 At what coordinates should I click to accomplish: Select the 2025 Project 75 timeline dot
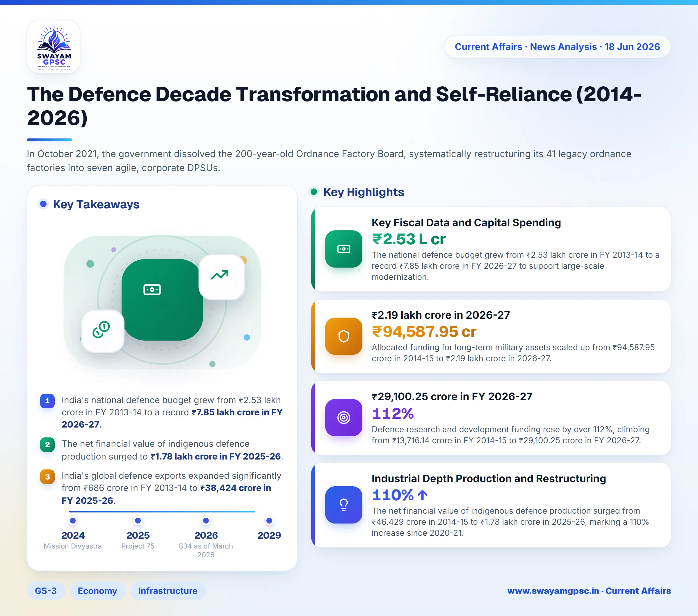[x=138, y=521]
